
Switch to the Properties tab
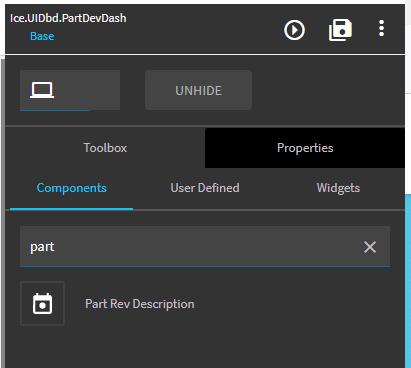tap(305, 148)
